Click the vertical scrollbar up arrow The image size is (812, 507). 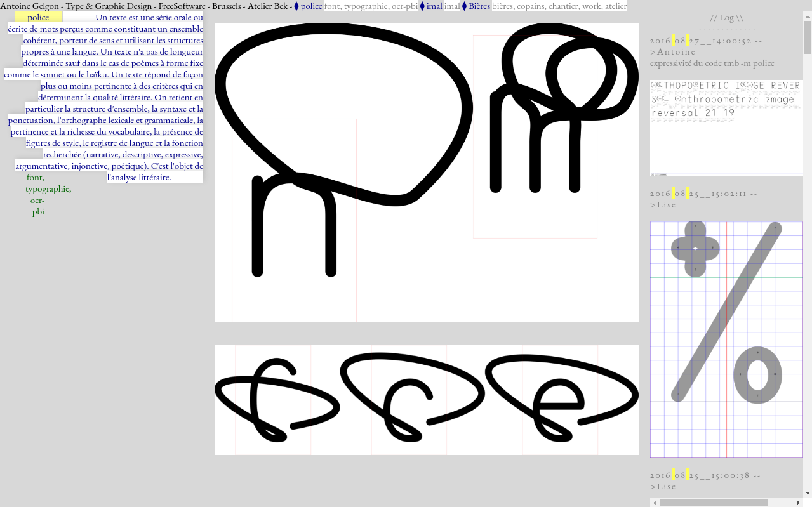[808, 16]
